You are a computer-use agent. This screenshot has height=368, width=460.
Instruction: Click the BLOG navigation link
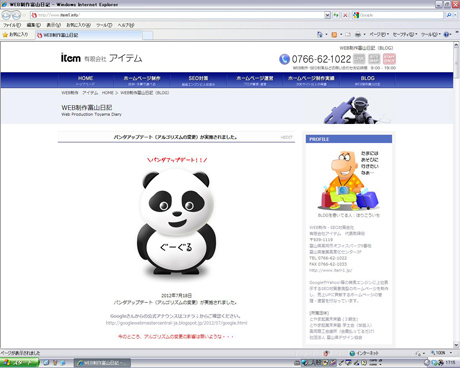click(x=367, y=80)
